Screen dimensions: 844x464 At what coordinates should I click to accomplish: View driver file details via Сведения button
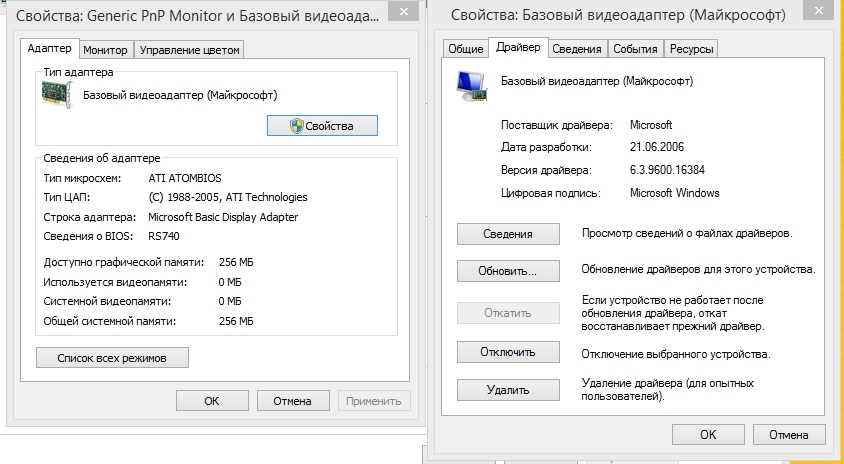(508, 234)
